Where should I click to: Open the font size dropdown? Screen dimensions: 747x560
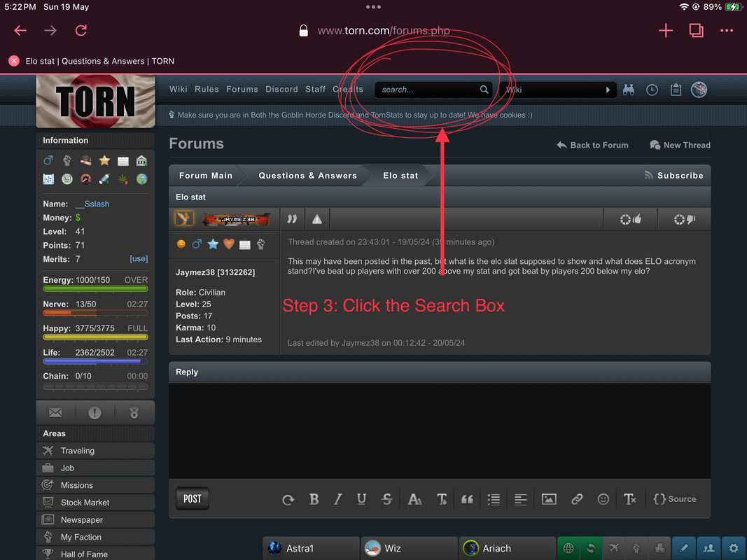coord(414,499)
